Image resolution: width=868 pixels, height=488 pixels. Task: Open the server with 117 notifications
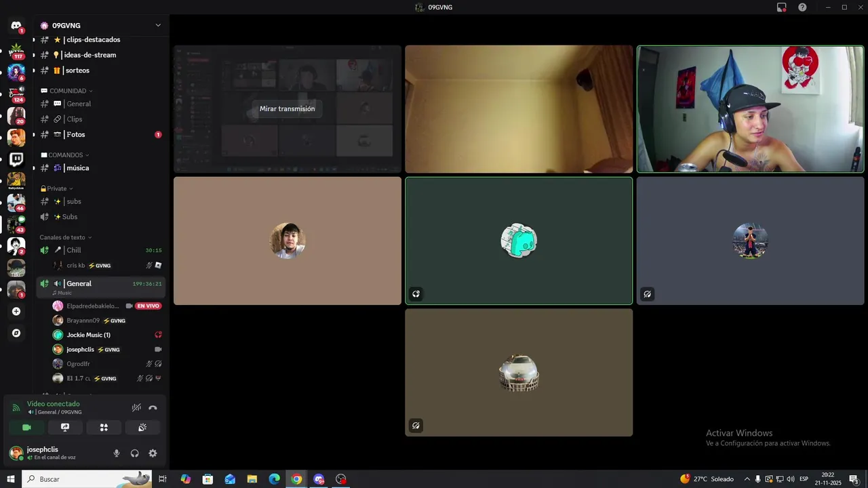tap(16, 51)
